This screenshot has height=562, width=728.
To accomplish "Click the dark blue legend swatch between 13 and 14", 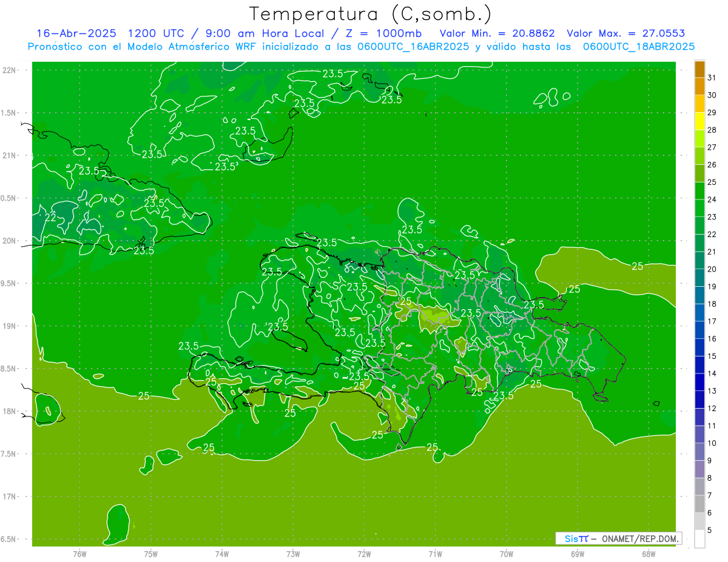I will (699, 382).
